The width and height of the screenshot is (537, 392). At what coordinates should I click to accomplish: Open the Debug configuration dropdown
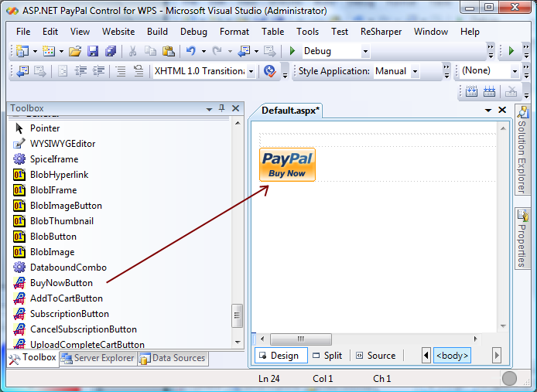click(x=364, y=52)
